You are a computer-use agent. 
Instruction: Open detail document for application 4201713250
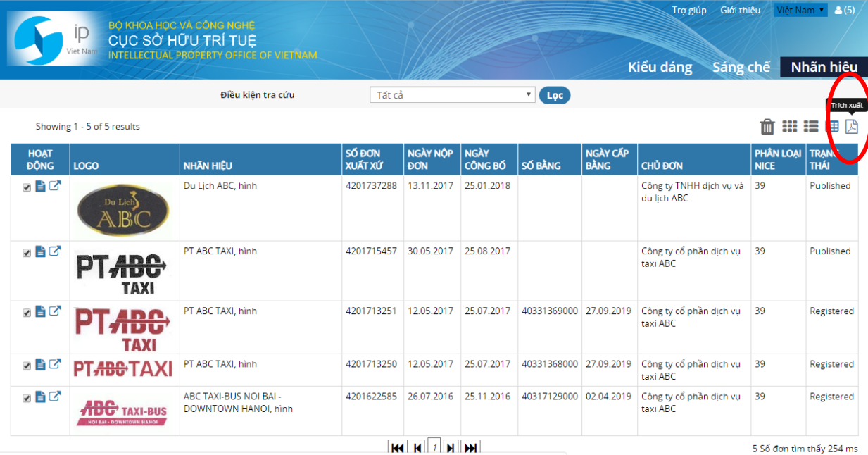click(41, 364)
